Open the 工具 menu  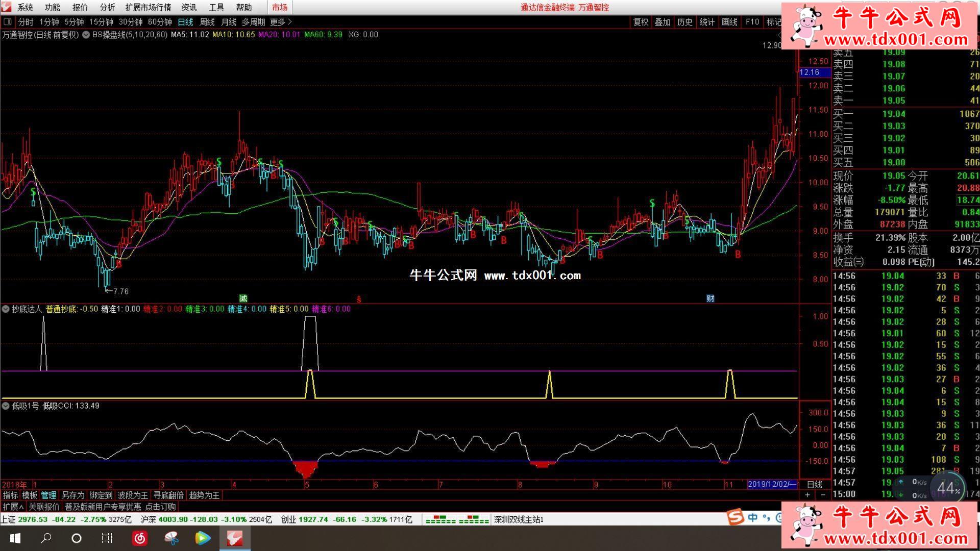(216, 8)
